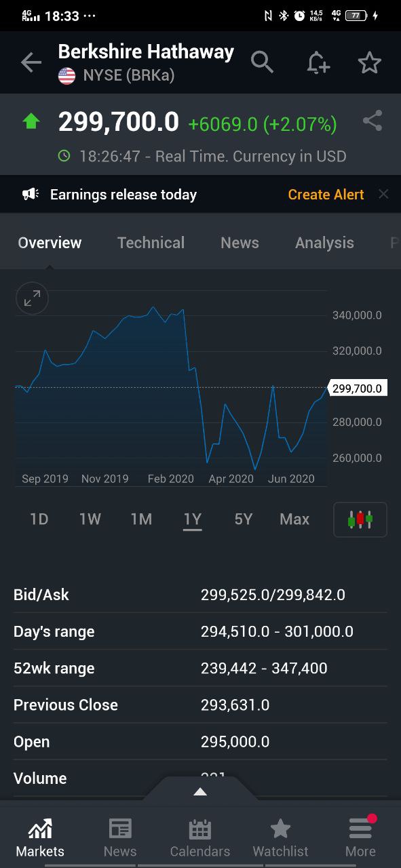401x868 pixels.
Task: Select the 5Y chart timeframe
Action: (x=243, y=519)
